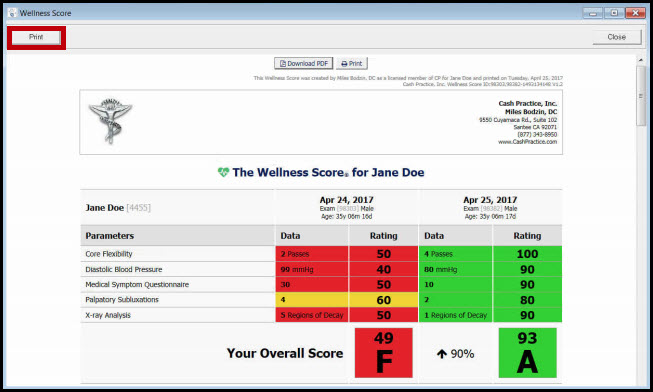Click the Jane Doe [4455] patient name
The height and width of the screenshot is (392, 653).
(x=118, y=207)
